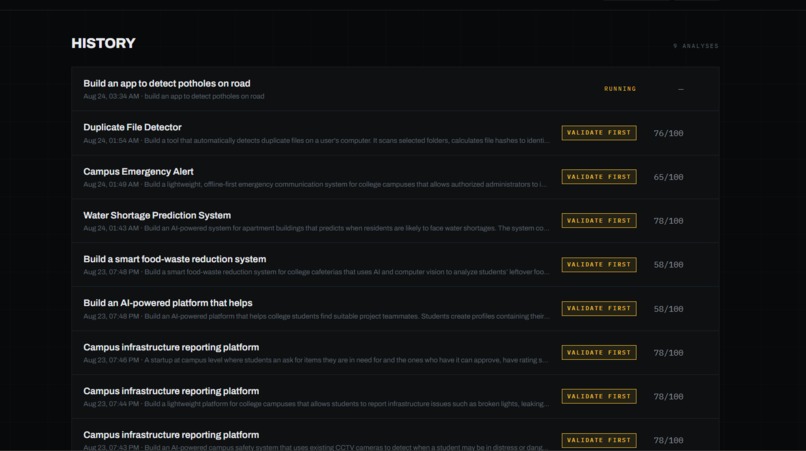Image resolution: width=806 pixels, height=451 pixels.
Task: Click the RUNNING status label
Action: [620, 89]
